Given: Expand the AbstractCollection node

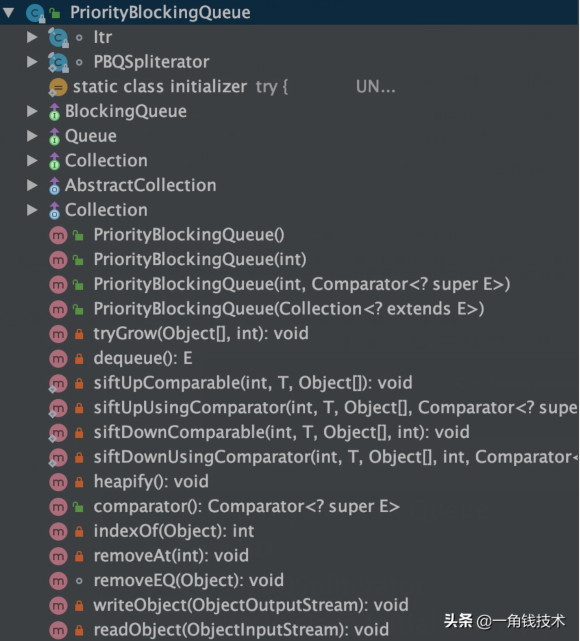Looking at the screenshot, I should click(32, 186).
